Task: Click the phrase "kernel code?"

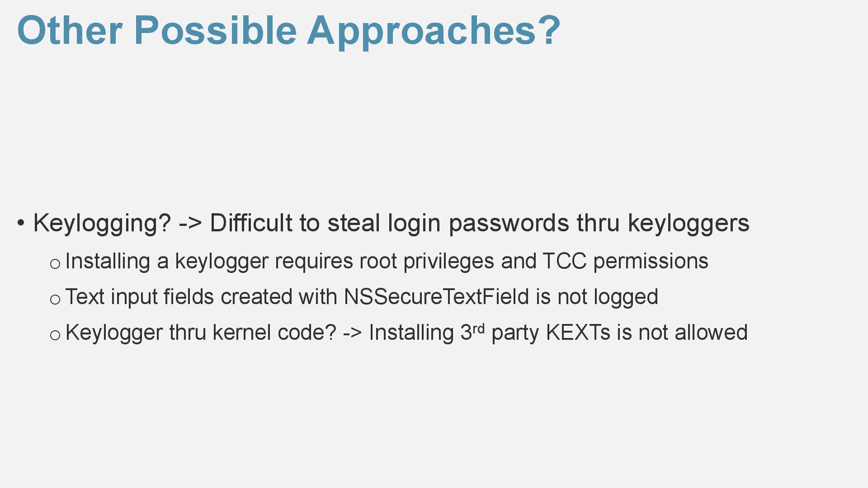Action: click(x=274, y=333)
